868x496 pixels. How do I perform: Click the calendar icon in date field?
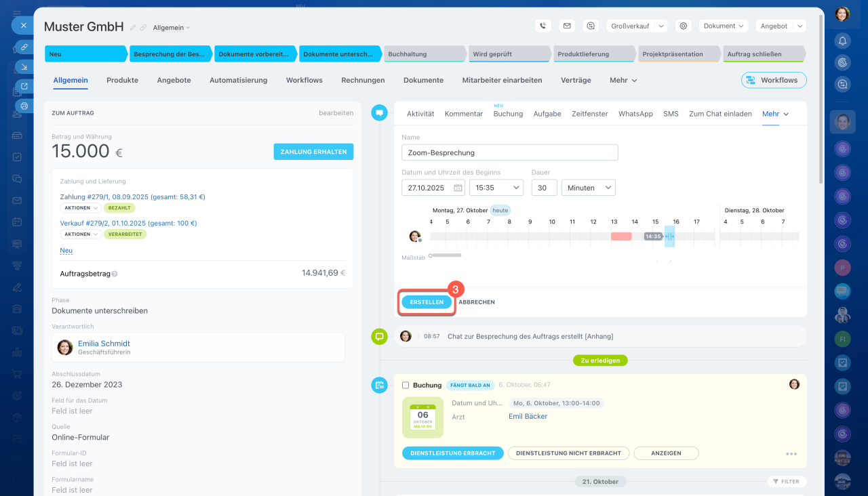[458, 188]
